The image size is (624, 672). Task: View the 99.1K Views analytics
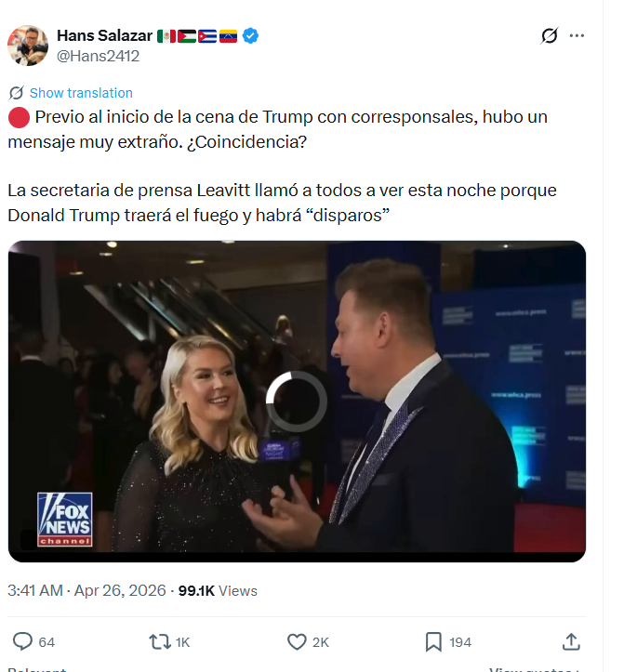(218, 591)
